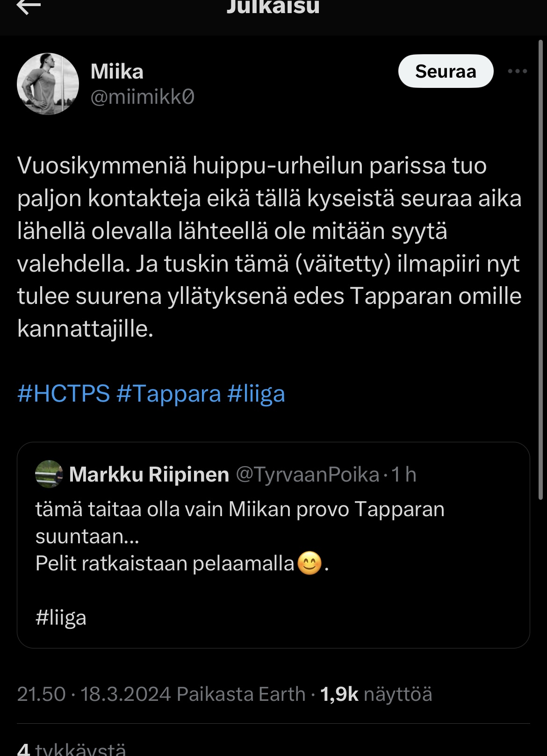Click the vertical scrollbar on right edge
Viewport: 547px width, 756px height.
tap(540, 271)
